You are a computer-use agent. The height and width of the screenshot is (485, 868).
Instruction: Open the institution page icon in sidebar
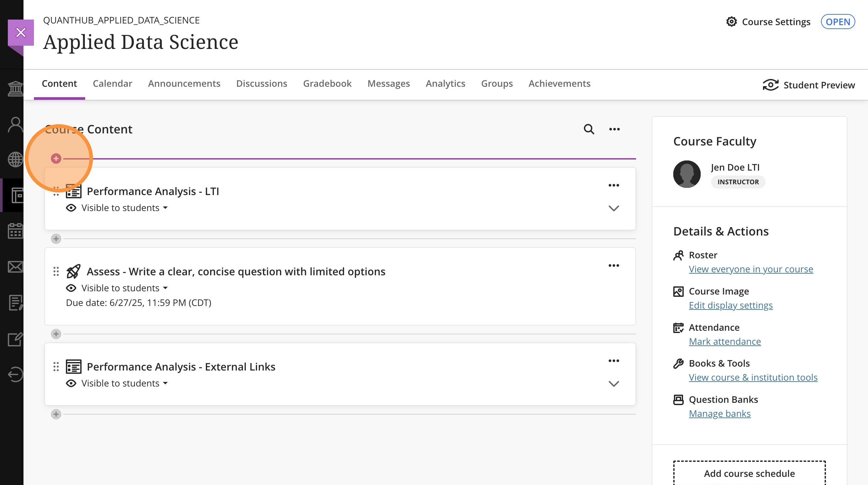(16, 89)
